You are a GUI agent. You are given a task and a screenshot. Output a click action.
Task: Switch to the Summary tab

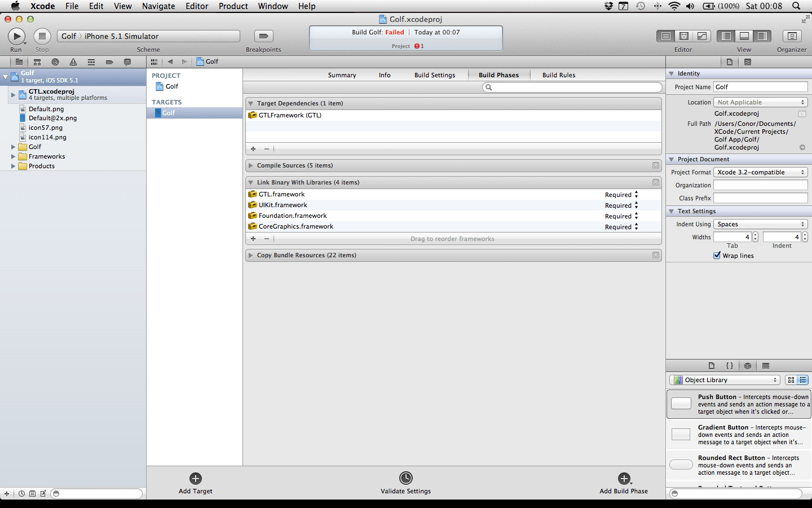click(342, 75)
